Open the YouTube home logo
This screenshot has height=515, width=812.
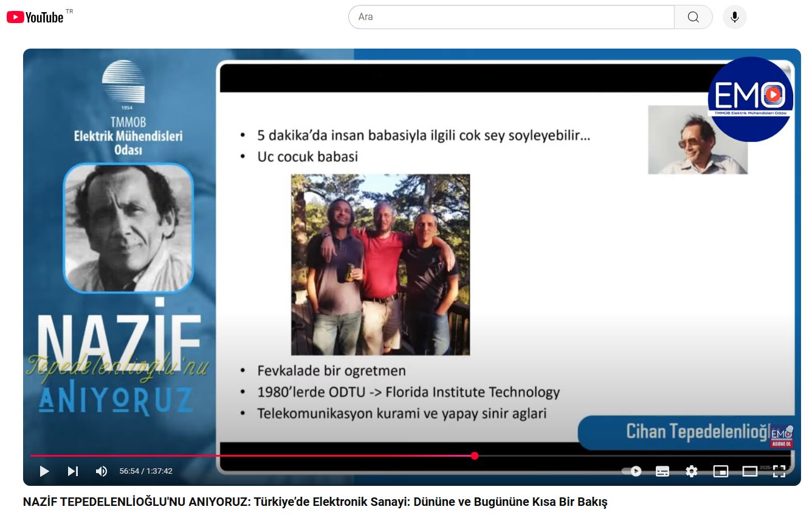(35, 17)
